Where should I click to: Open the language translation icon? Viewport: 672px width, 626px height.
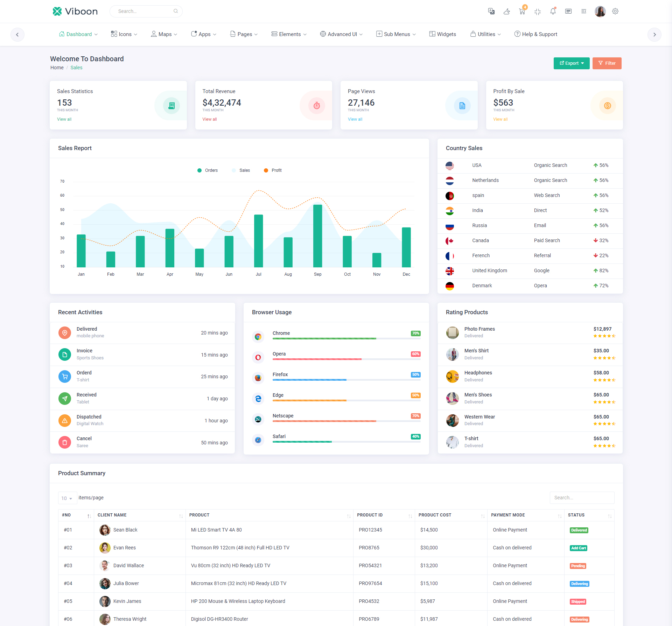[491, 11]
